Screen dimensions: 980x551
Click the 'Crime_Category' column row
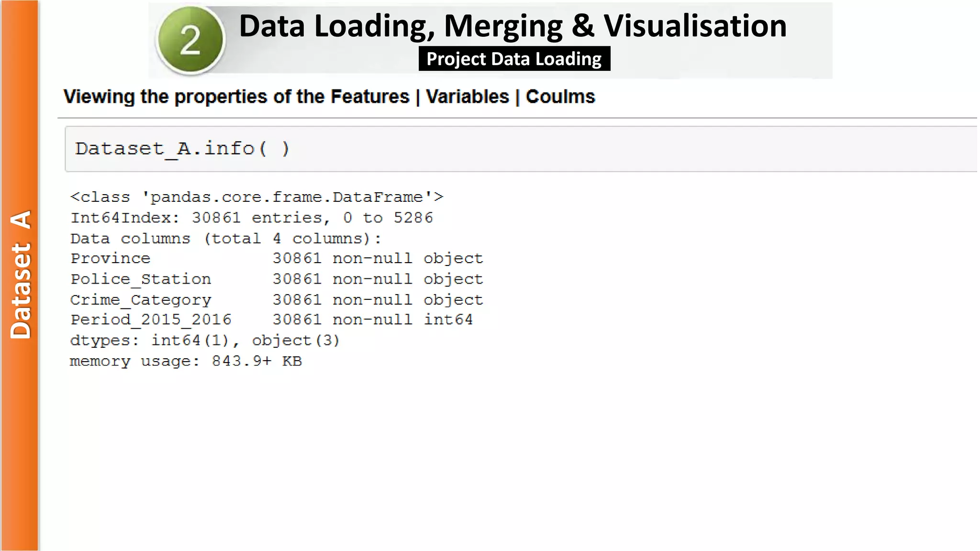pos(277,300)
